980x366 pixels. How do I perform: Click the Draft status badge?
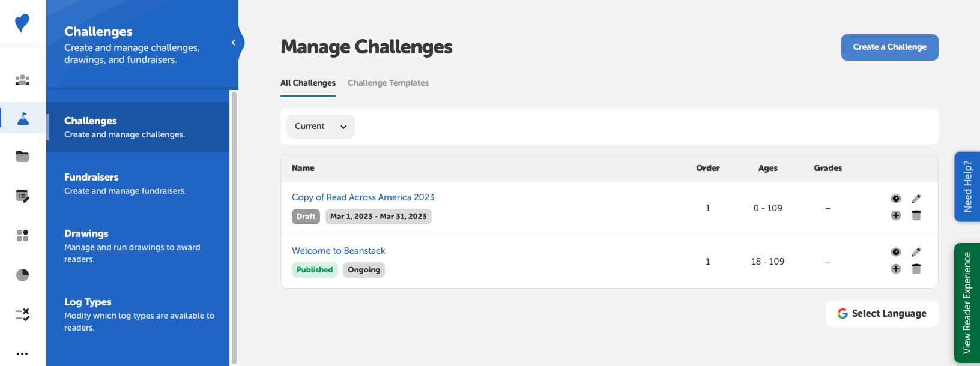tap(306, 217)
